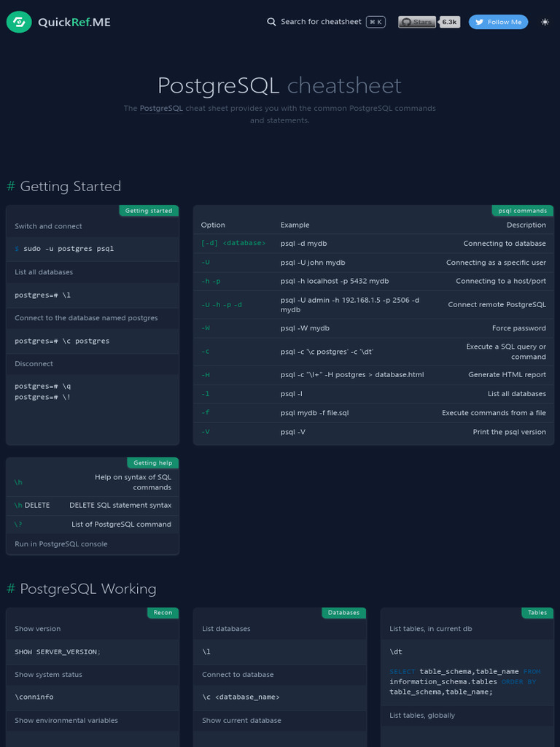The width and height of the screenshot is (560, 747).
Task: Click the search magnifier icon
Action: pyautogui.click(x=271, y=22)
